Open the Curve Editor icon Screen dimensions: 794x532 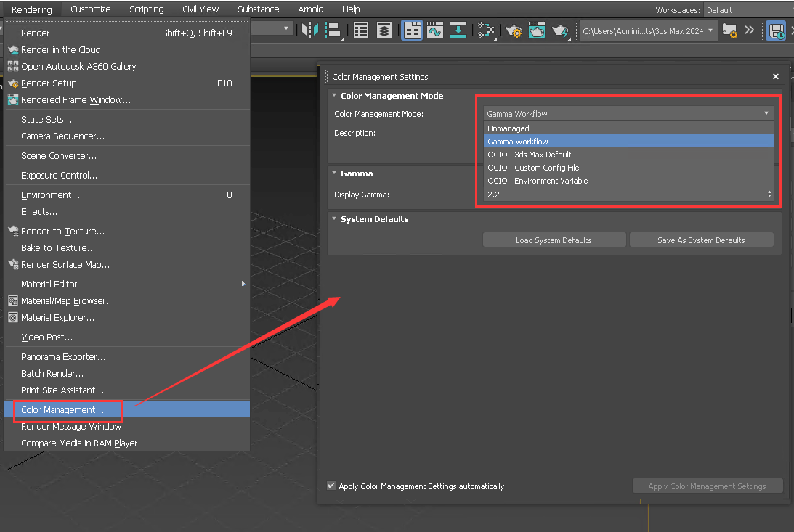point(435,30)
